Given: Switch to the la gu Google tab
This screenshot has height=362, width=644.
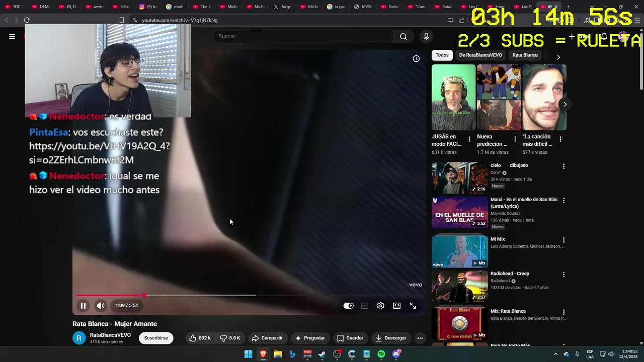Looking at the screenshot, I should [x=336, y=7].
